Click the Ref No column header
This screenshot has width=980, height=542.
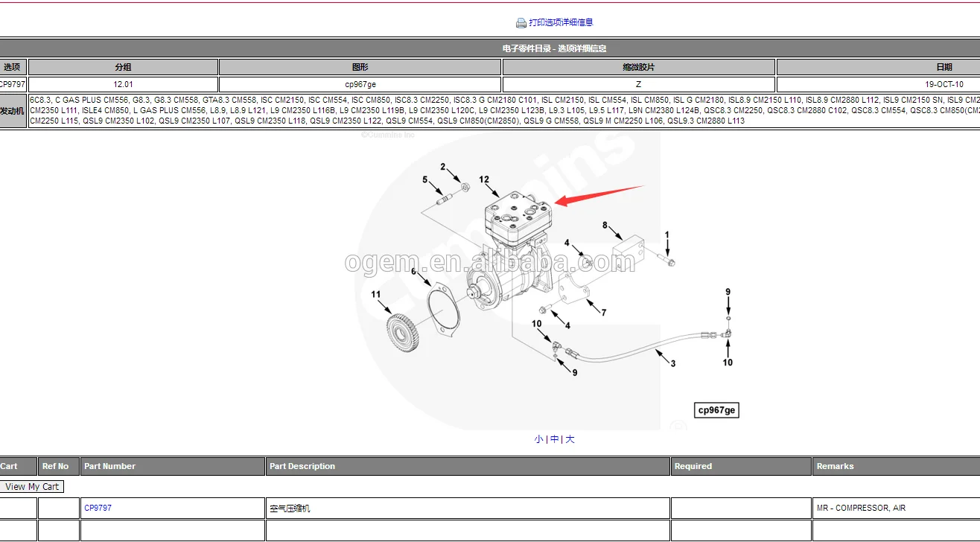[x=59, y=467]
